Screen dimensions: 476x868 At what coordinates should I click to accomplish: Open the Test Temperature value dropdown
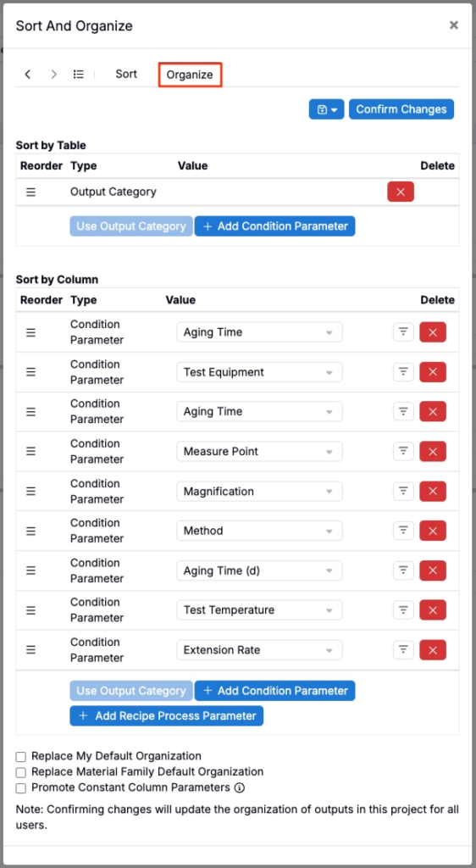point(259,610)
